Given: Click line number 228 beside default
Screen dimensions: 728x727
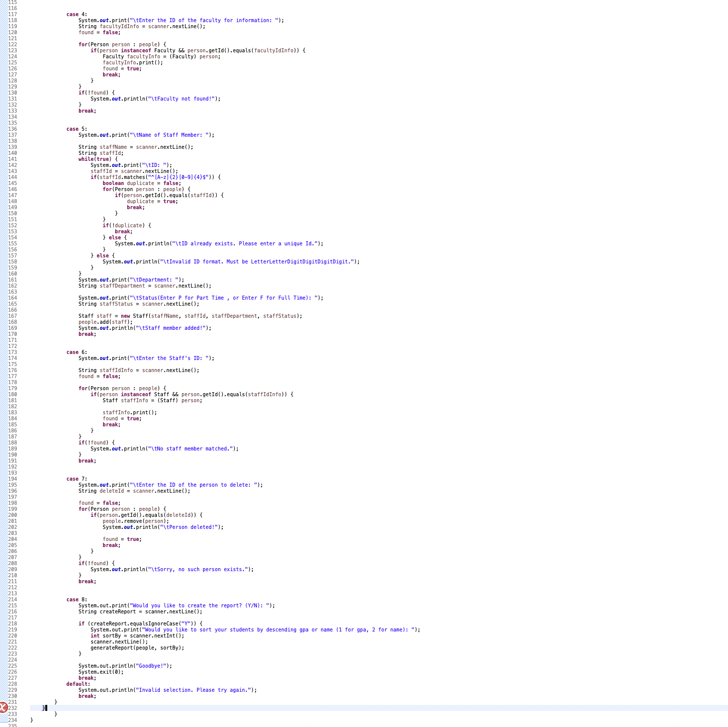Looking at the screenshot, I should (13, 684).
